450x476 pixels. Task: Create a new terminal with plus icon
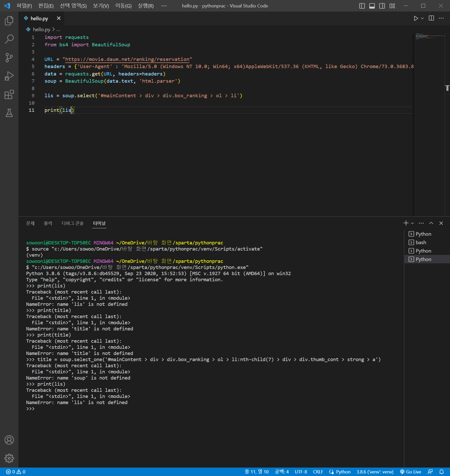[x=406, y=223]
